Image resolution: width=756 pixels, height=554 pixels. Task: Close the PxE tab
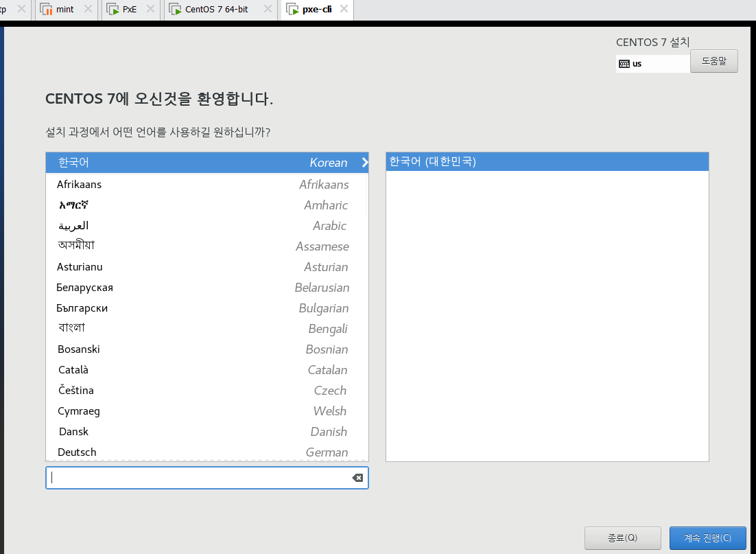(x=150, y=9)
